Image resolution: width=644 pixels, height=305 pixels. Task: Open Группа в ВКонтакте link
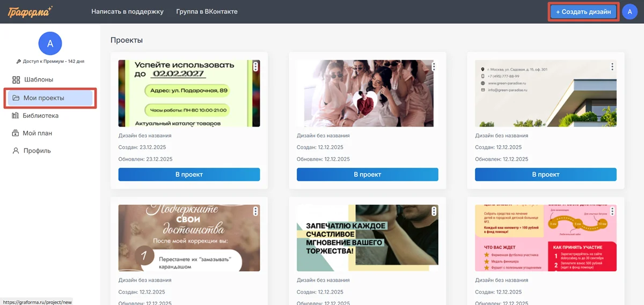point(207,12)
